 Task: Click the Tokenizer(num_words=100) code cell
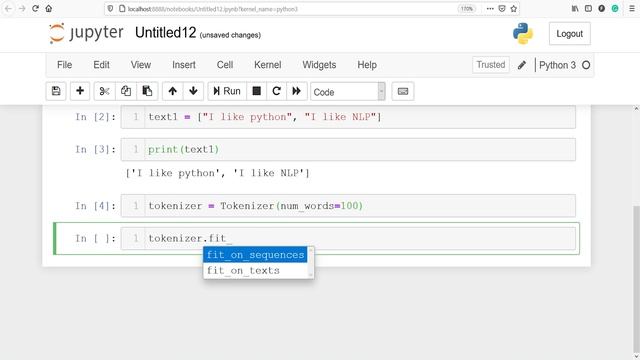click(348, 206)
